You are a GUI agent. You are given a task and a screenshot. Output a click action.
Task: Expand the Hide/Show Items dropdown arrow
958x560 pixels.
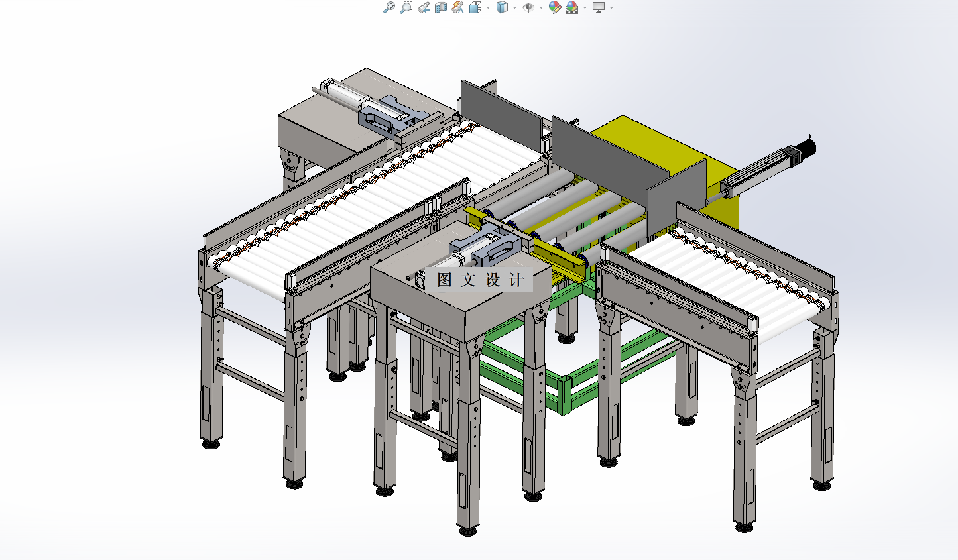point(541,7)
